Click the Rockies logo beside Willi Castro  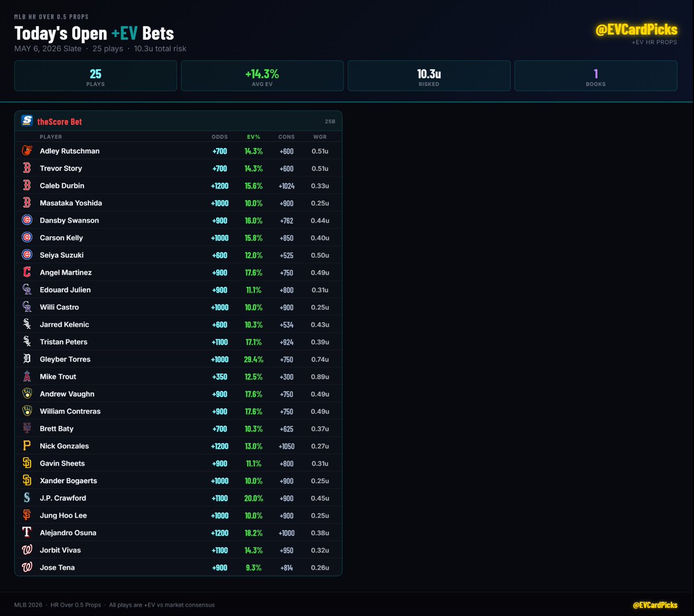27,307
